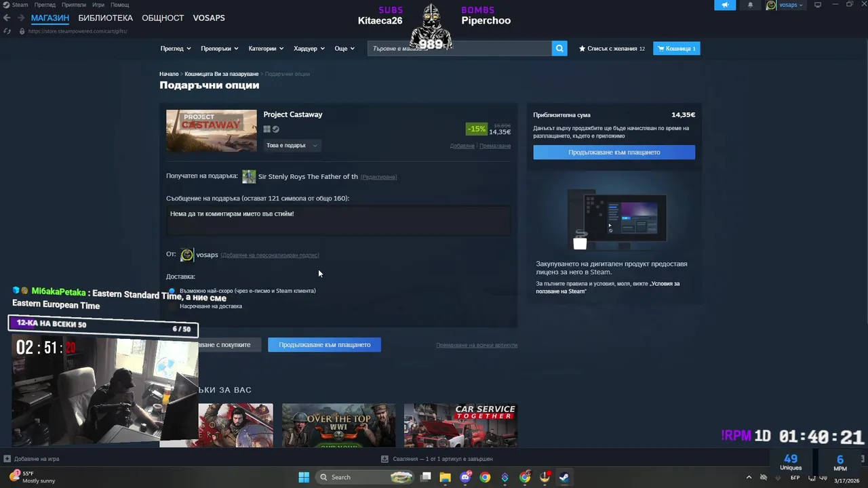Click the vosaps profile avatar at the top
This screenshot has width=868, height=488.
pyautogui.click(x=771, y=5)
